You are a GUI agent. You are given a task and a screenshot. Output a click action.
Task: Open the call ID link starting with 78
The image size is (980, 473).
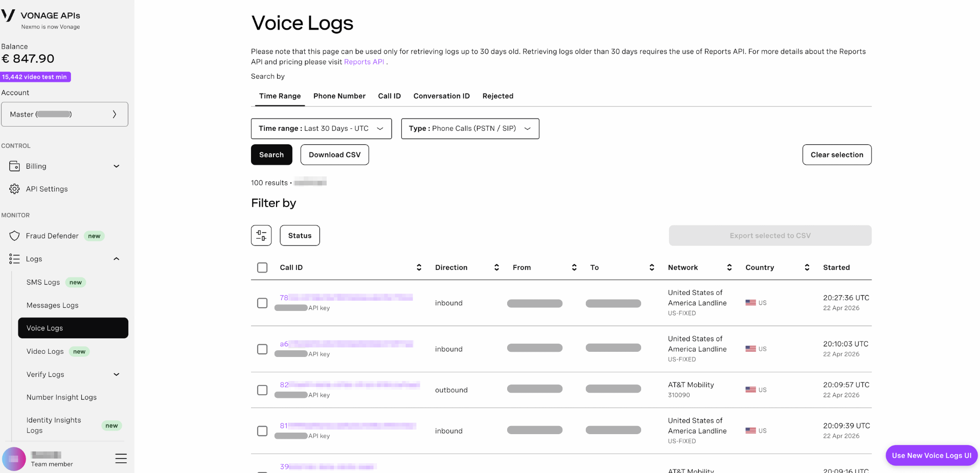coord(346,298)
